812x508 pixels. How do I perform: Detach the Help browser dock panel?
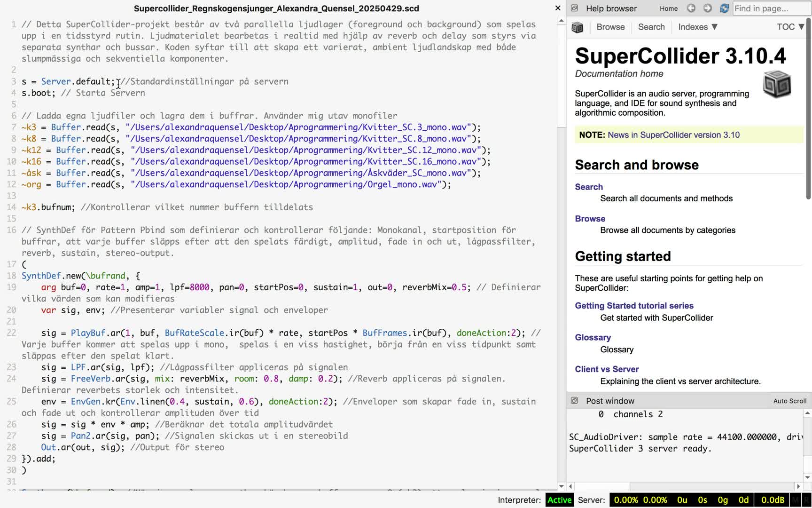click(574, 8)
